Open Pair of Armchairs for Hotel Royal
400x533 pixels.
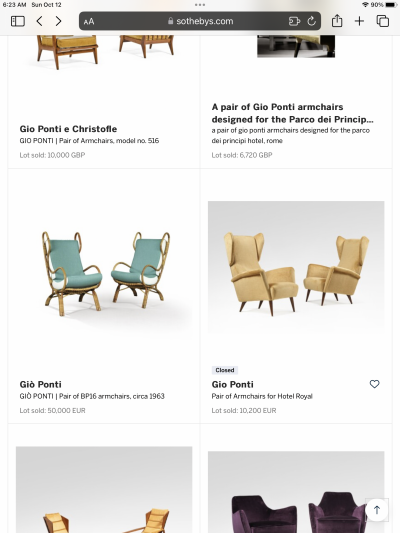262,396
